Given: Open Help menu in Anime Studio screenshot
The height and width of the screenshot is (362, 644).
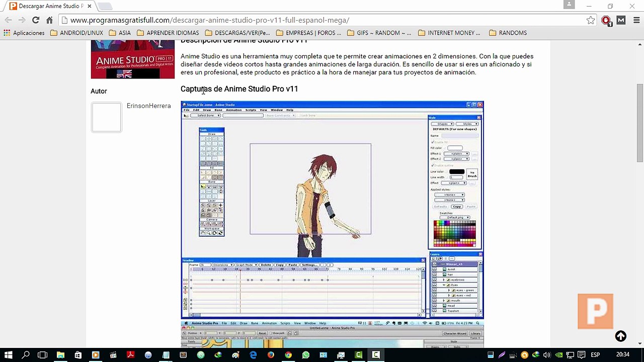Looking at the screenshot, I should click(290, 110).
